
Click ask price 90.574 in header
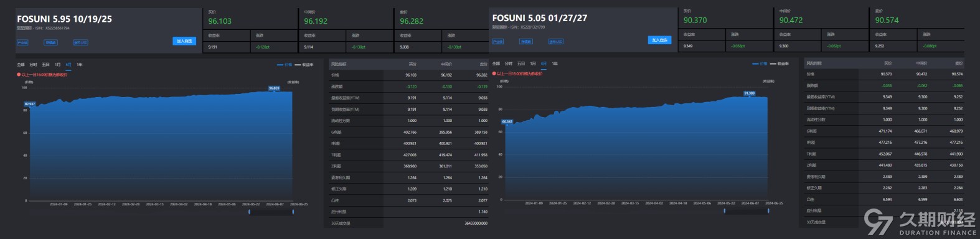[887, 21]
